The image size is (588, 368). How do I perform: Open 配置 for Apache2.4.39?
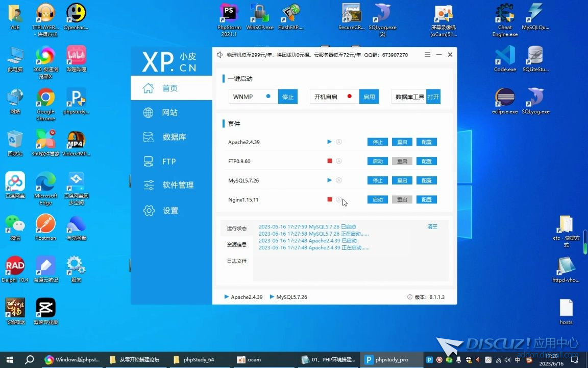coord(426,142)
